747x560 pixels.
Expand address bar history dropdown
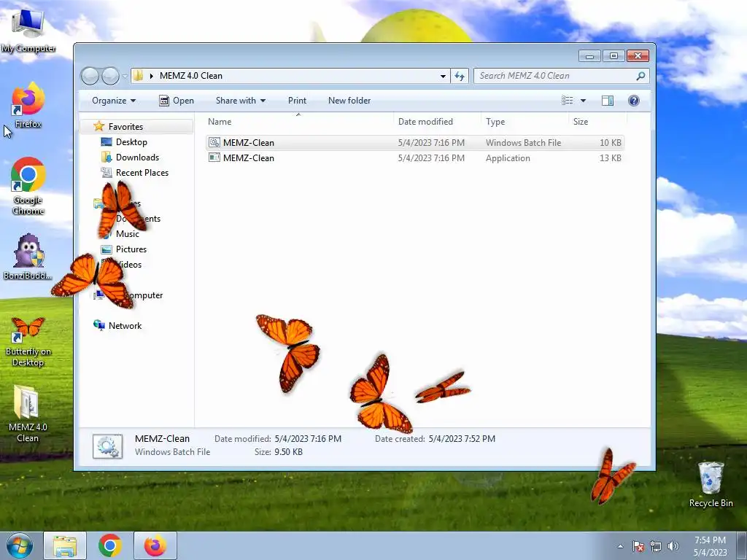pos(443,76)
